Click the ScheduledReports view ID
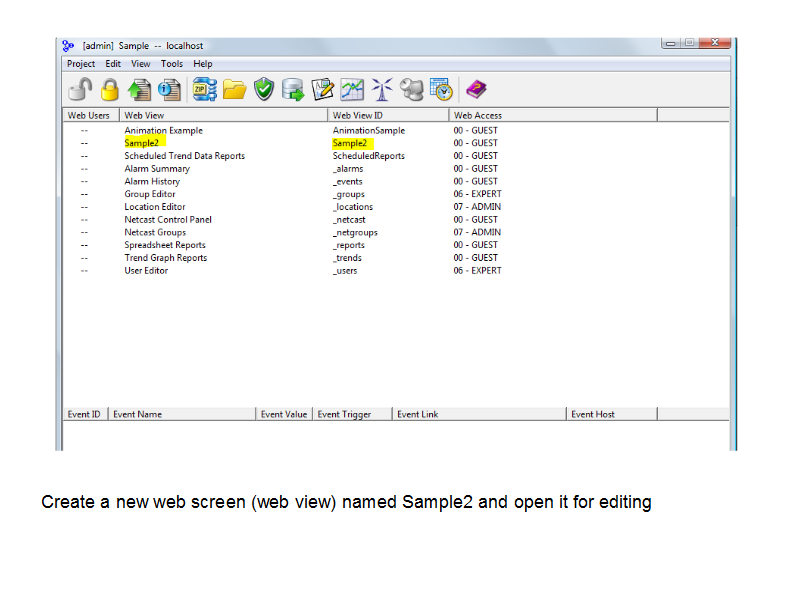Screen dimensions: 800x600 click(x=368, y=156)
